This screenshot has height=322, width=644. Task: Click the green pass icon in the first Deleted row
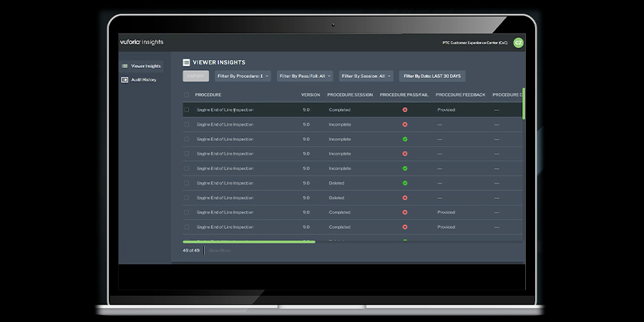tap(405, 183)
